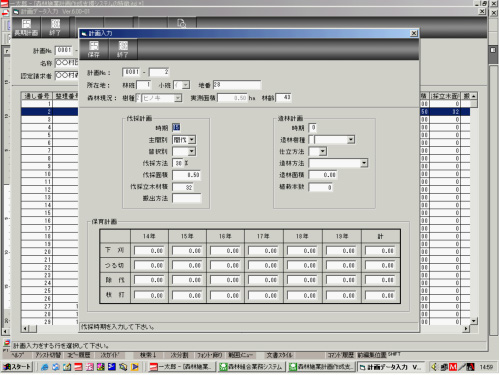
Task: Click the red 一太郎 quick launch icon
Action: click(x=78, y=367)
